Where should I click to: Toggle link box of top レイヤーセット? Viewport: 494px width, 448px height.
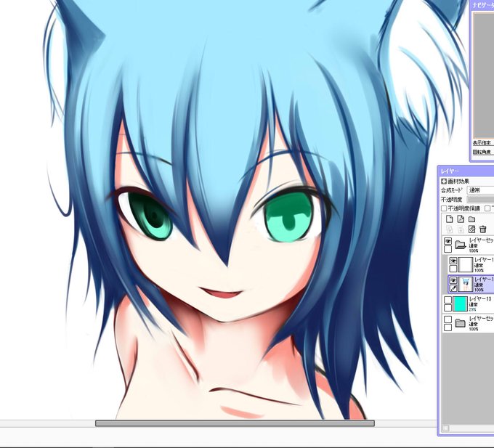point(448,249)
